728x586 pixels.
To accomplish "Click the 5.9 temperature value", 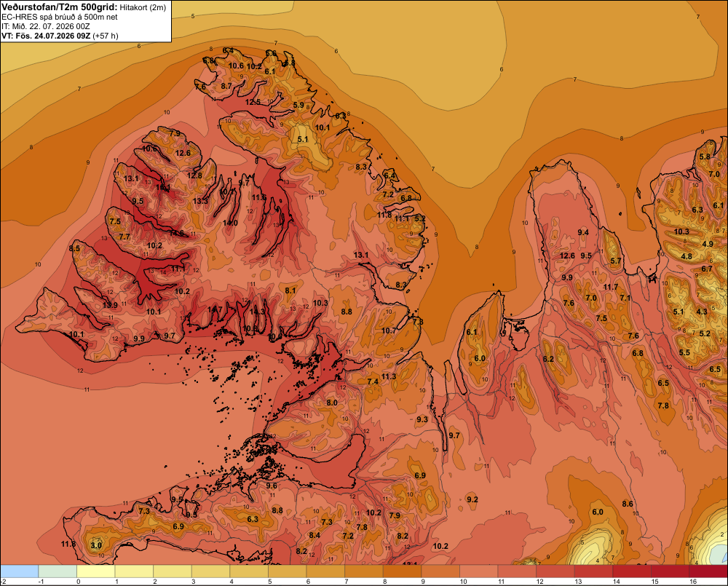I will pyautogui.click(x=298, y=105).
